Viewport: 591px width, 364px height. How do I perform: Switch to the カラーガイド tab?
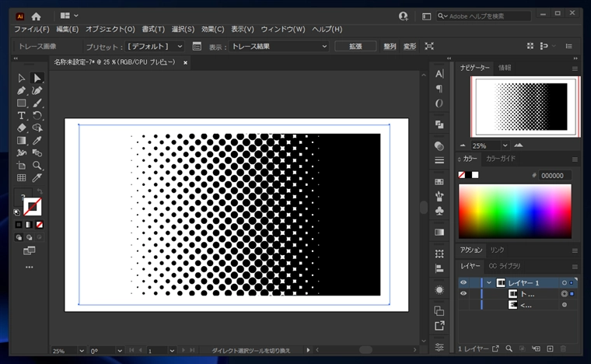500,159
